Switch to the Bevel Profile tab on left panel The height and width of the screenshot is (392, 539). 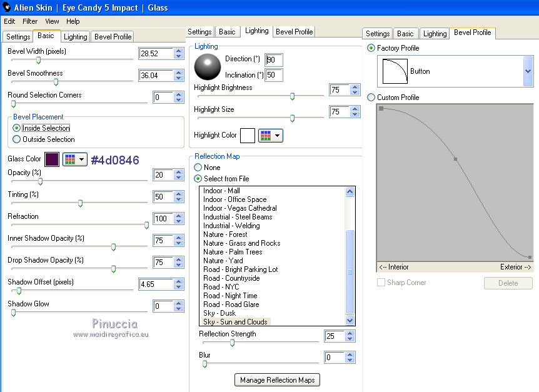click(113, 37)
